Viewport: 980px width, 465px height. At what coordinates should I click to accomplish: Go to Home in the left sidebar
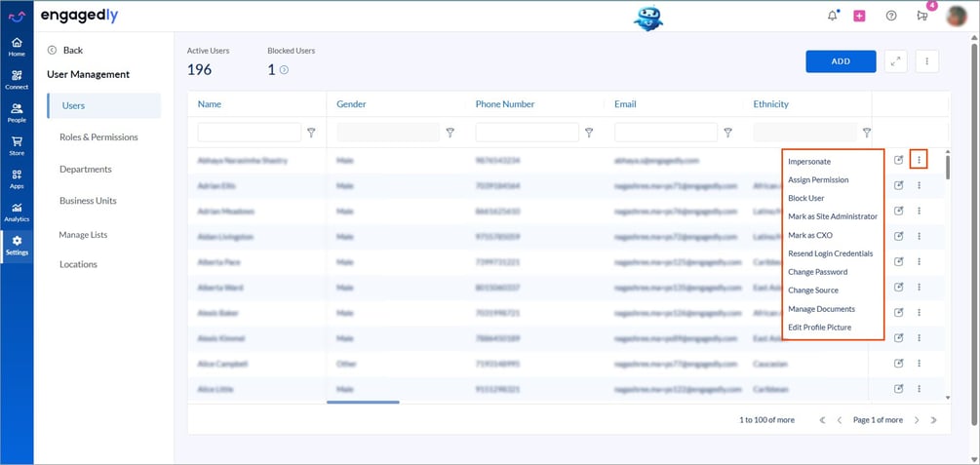click(17, 47)
